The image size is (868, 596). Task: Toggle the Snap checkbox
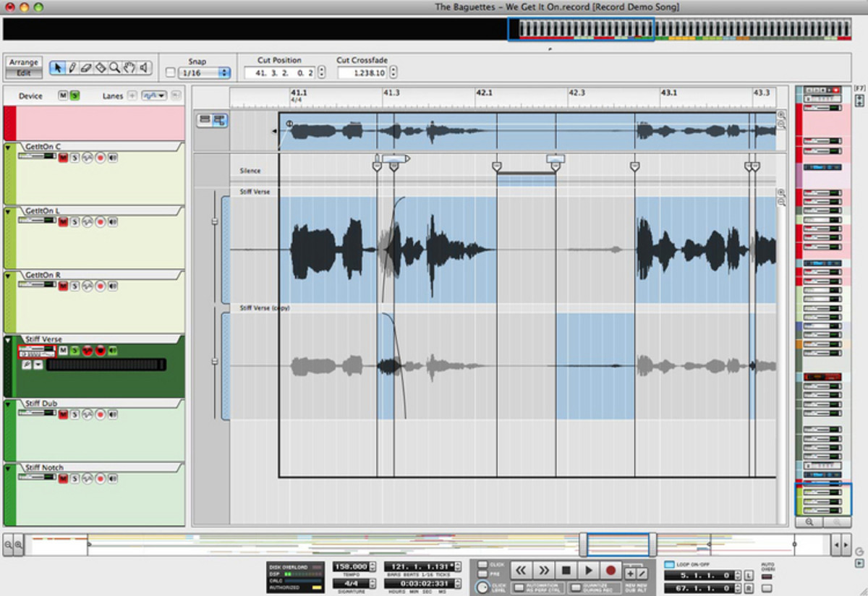coord(170,72)
